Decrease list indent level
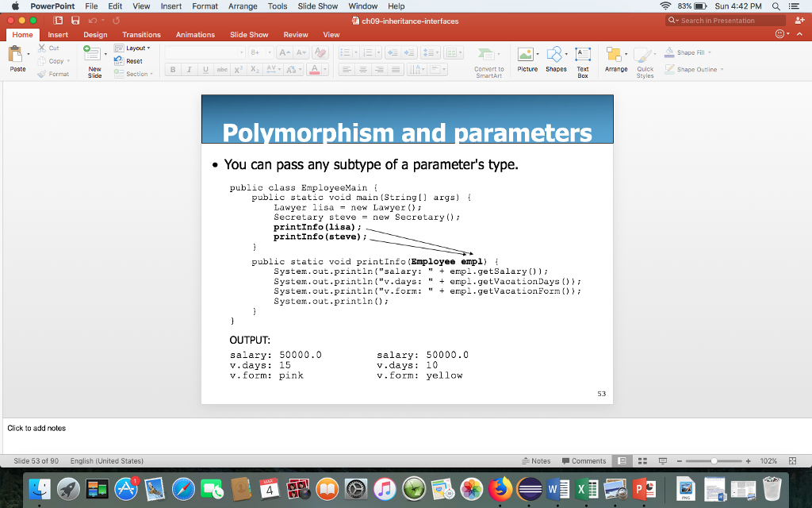Viewport: 812px width, 508px height. pyautogui.click(x=393, y=52)
